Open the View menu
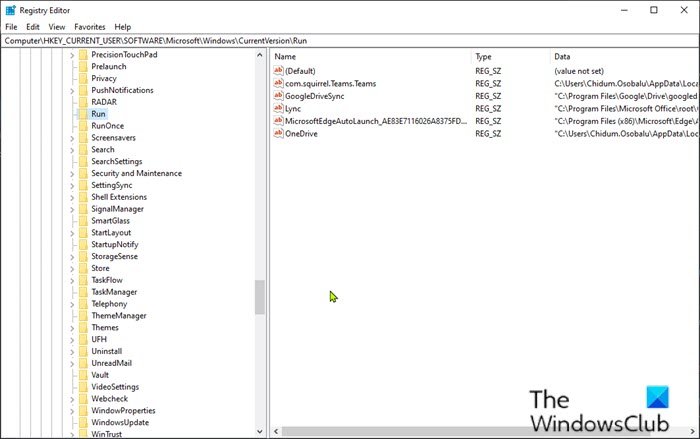The image size is (700, 439). coord(57,27)
